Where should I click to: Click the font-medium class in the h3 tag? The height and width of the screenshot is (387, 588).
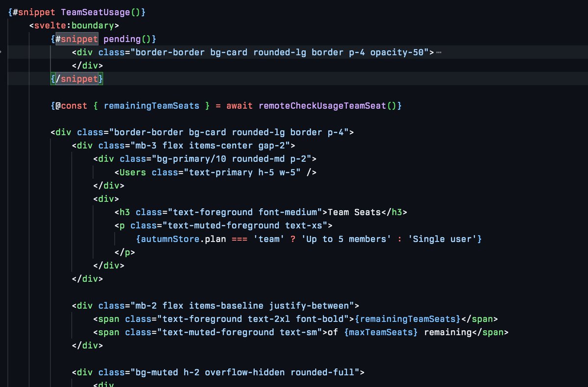pos(288,212)
